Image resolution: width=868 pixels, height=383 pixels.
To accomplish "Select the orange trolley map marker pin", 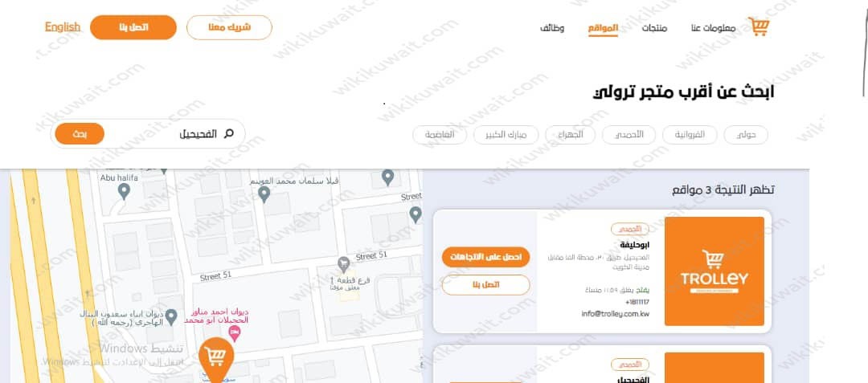I will 216,358.
